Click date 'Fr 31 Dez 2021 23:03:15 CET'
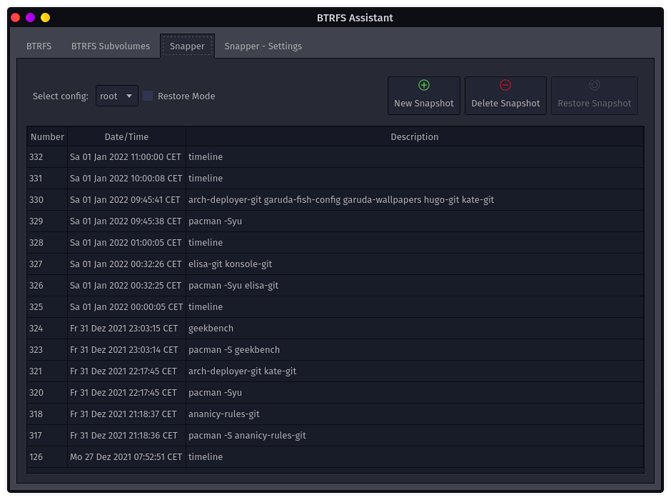This screenshot has height=500, width=671. (x=124, y=328)
